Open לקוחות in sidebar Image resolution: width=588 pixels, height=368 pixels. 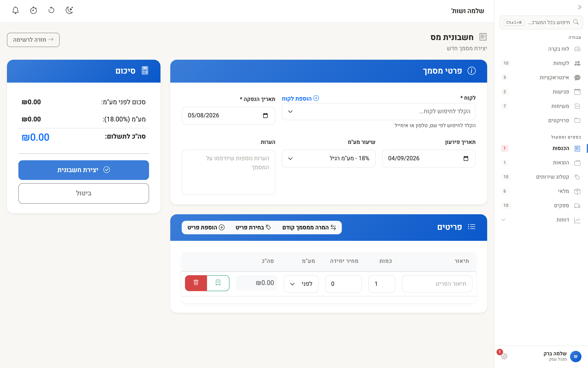pyautogui.click(x=541, y=63)
